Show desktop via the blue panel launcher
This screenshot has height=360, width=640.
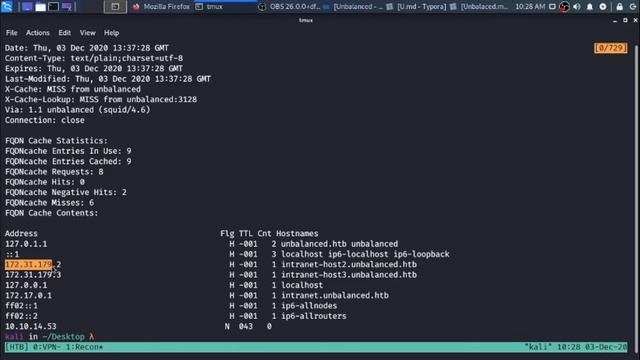[x=27, y=7]
